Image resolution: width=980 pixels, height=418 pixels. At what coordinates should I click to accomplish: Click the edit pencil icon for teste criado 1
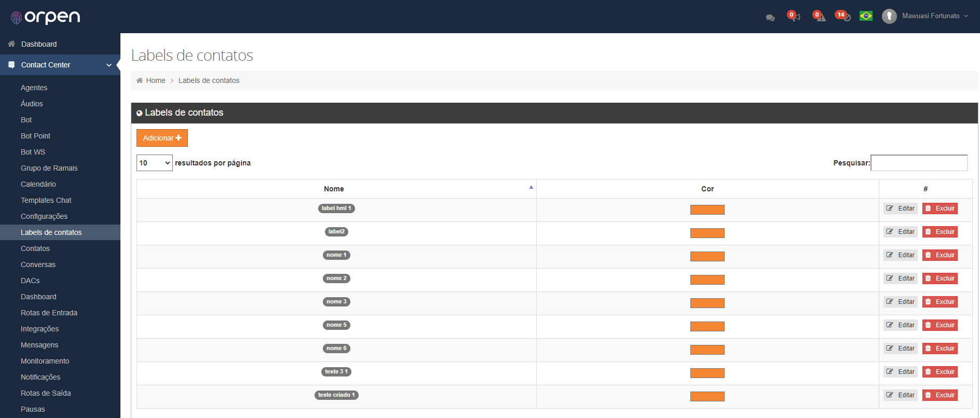coord(890,395)
